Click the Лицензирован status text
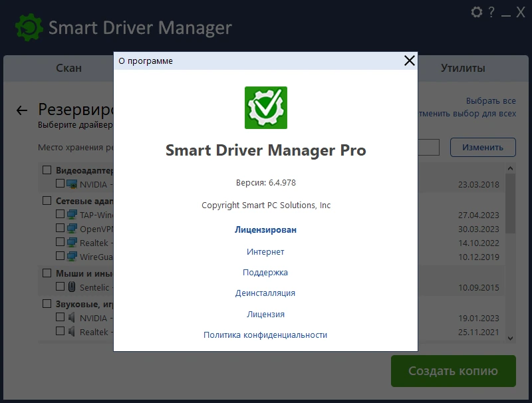The width and height of the screenshot is (532, 403). tap(265, 229)
